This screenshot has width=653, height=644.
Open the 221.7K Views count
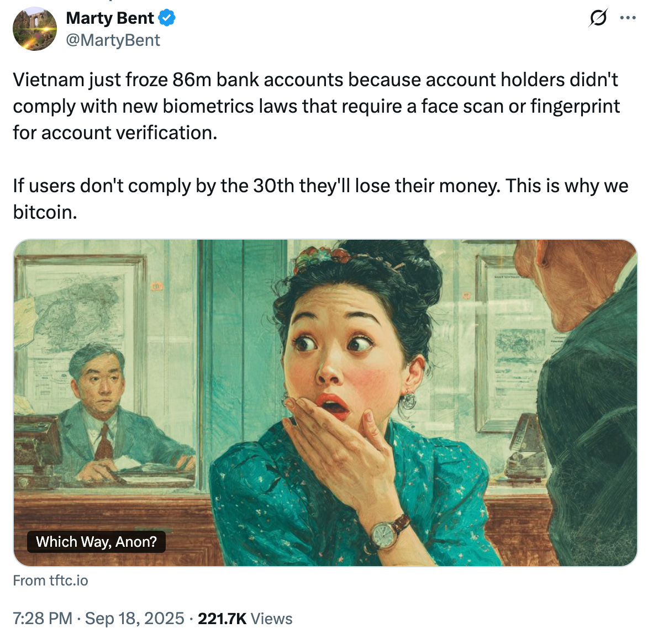click(245, 619)
